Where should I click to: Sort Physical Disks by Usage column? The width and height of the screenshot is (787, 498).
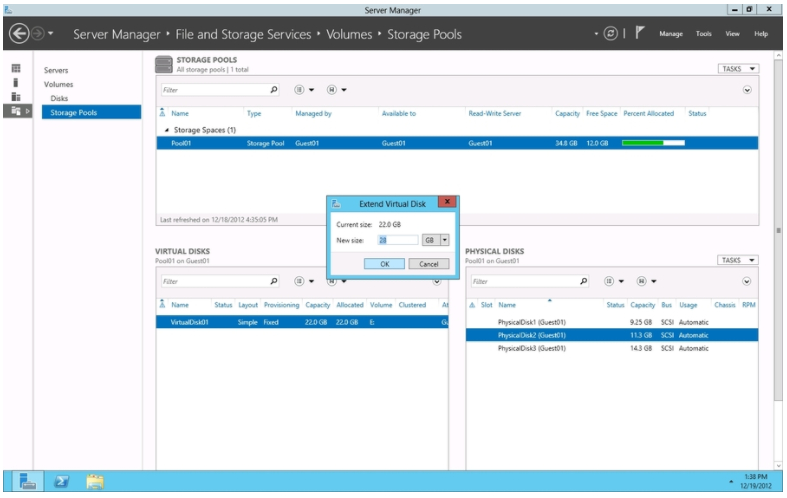688,305
